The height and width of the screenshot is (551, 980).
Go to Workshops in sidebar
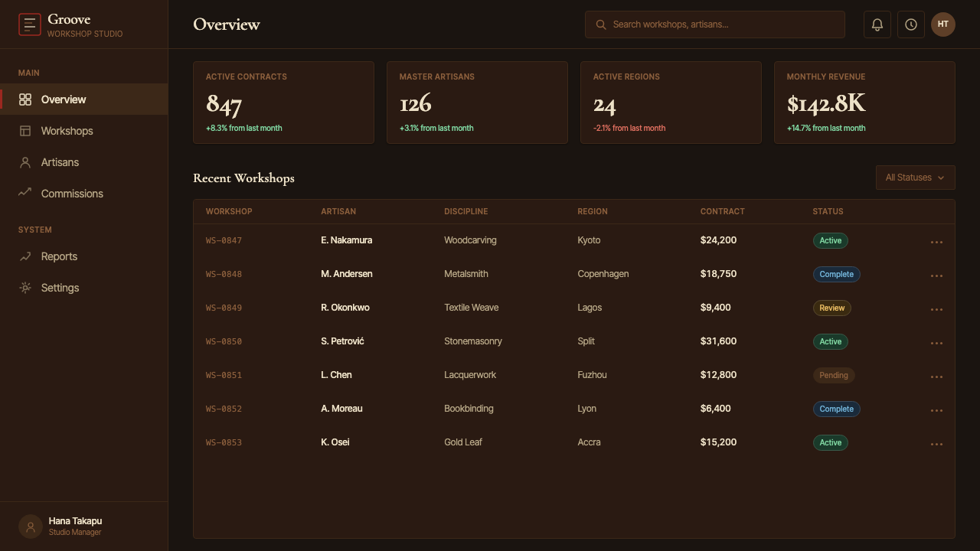(84, 131)
